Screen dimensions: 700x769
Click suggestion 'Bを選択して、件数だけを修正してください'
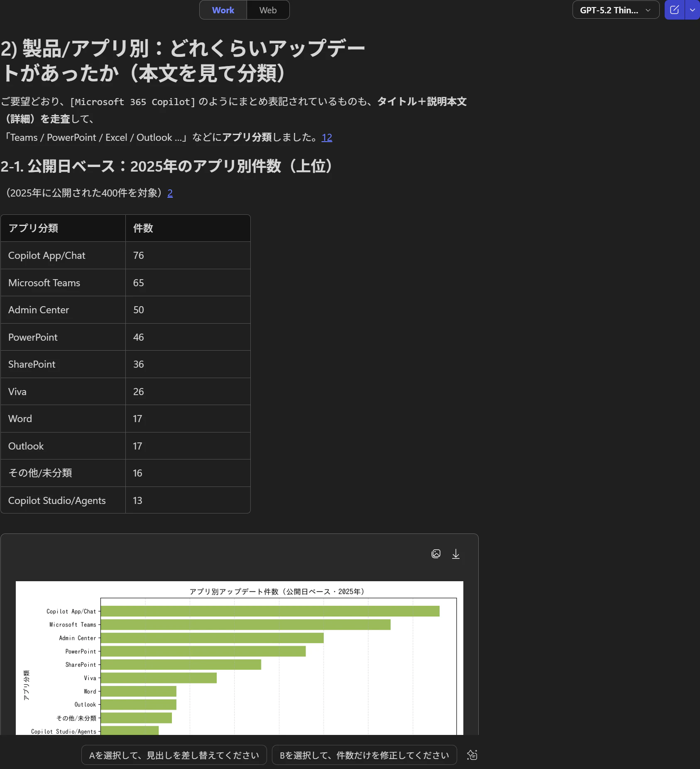click(364, 755)
